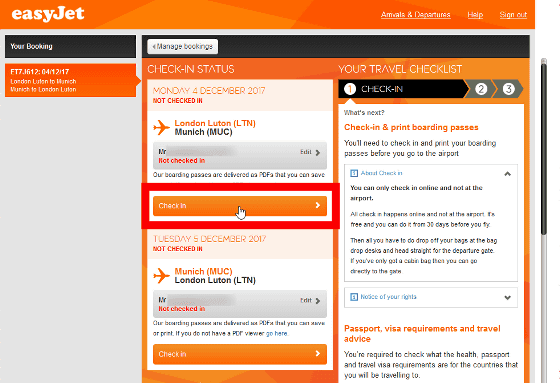The width and height of the screenshot is (560, 383).
Task: Select the Your Booking sidebar header
Action: click(x=70, y=46)
